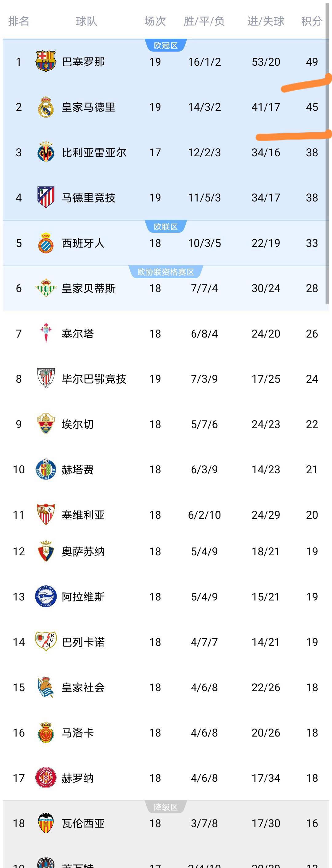Image resolution: width=332 pixels, height=868 pixels.
Task: Select the Atlético Madrid crest
Action: tap(45, 197)
